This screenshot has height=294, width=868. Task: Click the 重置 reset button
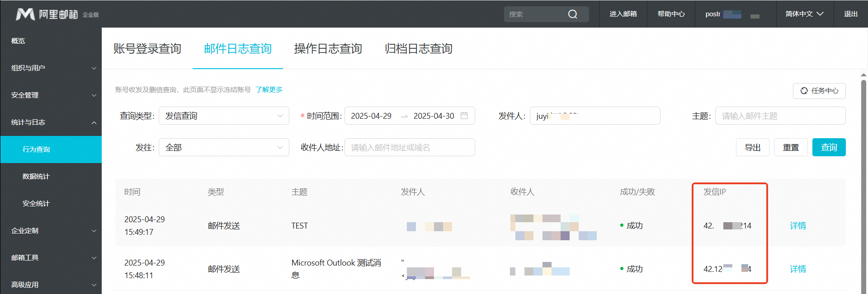(x=791, y=147)
